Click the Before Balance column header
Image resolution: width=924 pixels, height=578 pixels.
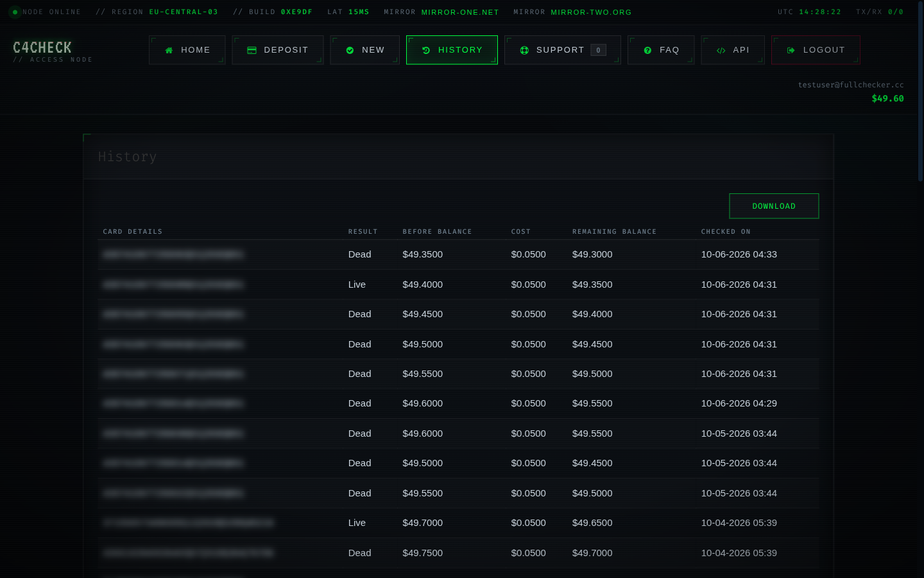click(x=437, y=232)
